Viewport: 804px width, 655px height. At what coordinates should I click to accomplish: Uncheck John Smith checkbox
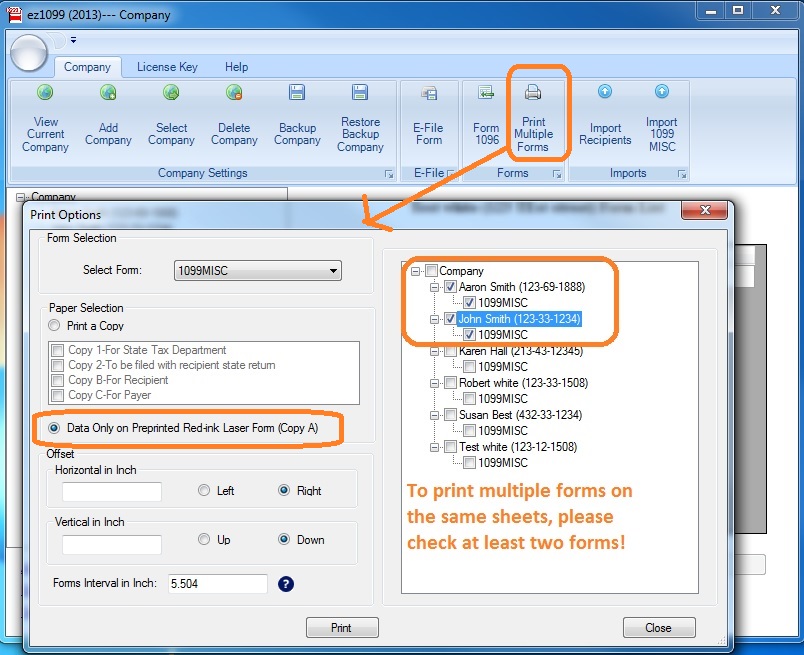[450, 319]
